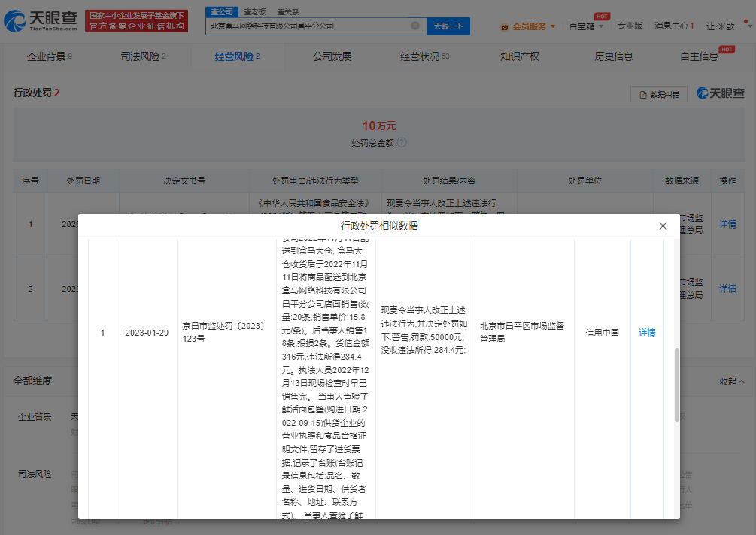Click the 处罚单位 column header
This screenshot has height=535, width=756.
584,181
